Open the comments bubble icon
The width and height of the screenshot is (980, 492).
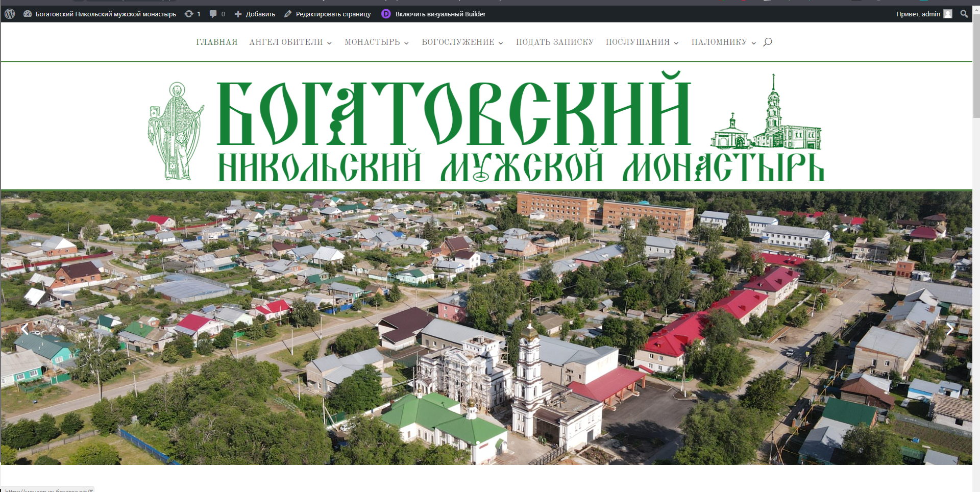point(217,14)
